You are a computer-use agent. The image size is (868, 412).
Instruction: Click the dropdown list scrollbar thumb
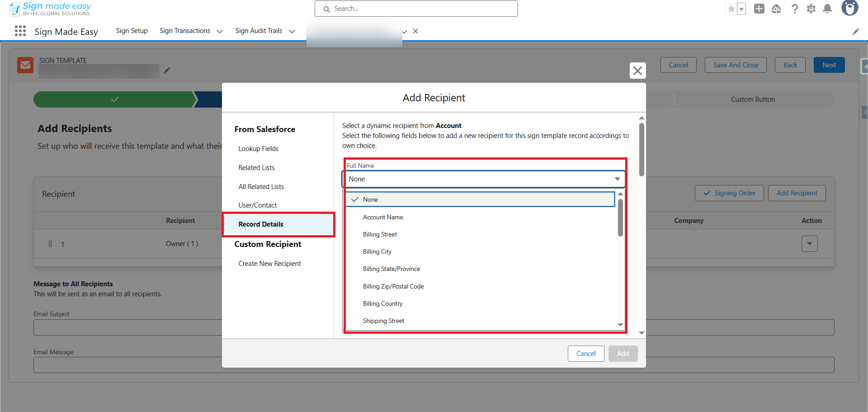pos(620,218)
